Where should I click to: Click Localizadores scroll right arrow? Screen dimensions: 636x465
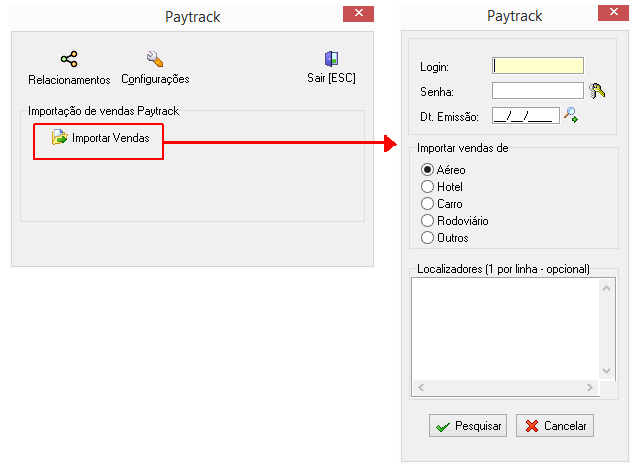590,388
